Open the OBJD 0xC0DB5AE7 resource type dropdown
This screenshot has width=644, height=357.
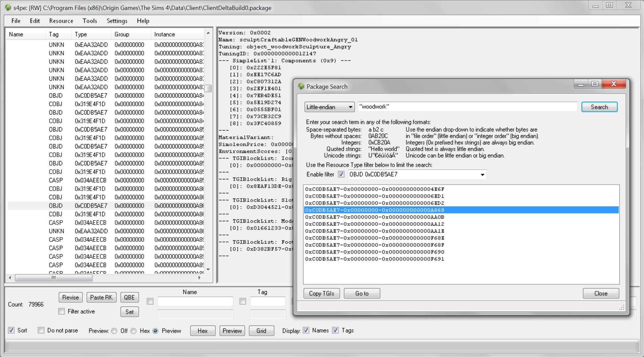(417, 174)
